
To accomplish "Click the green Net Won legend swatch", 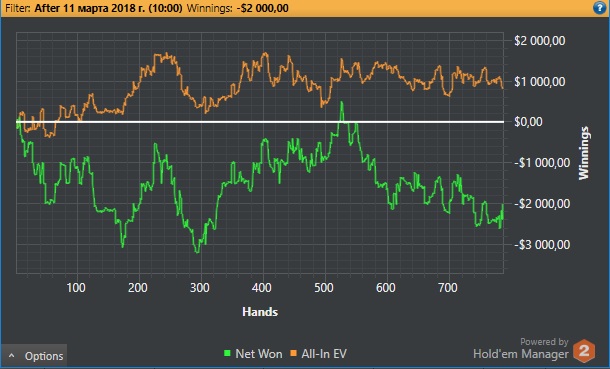I will (x=227, y=353).
